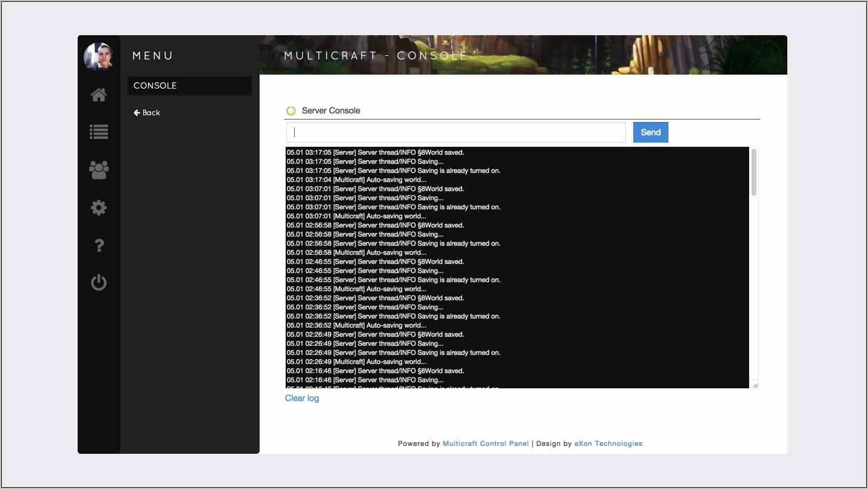Click the console log scrollbar thumb

[x=754, y=172]
